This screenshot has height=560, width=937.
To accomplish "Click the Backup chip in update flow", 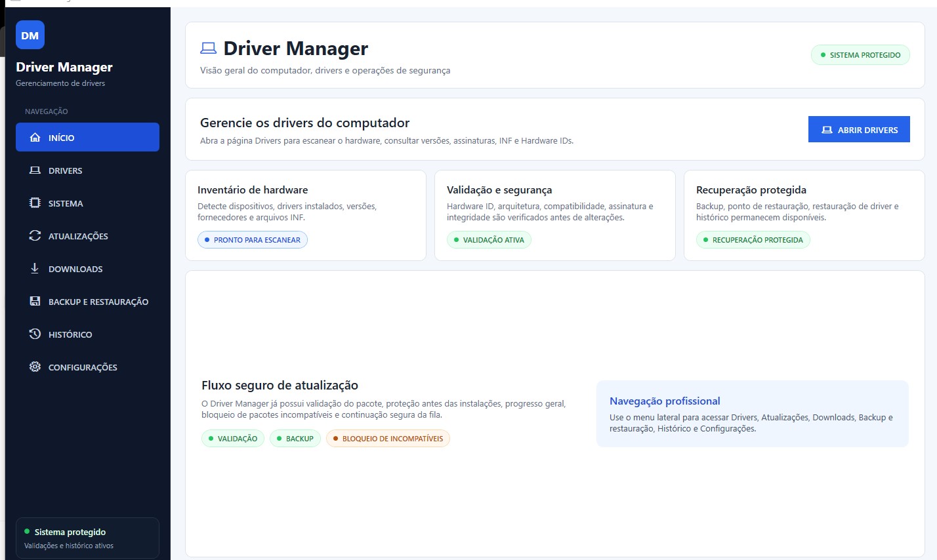I will [295, 439].
